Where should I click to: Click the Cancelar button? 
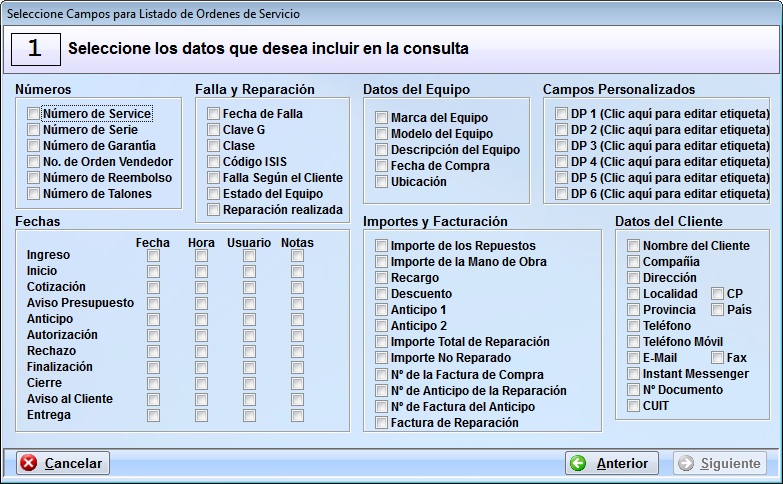[x=63, y=463]
